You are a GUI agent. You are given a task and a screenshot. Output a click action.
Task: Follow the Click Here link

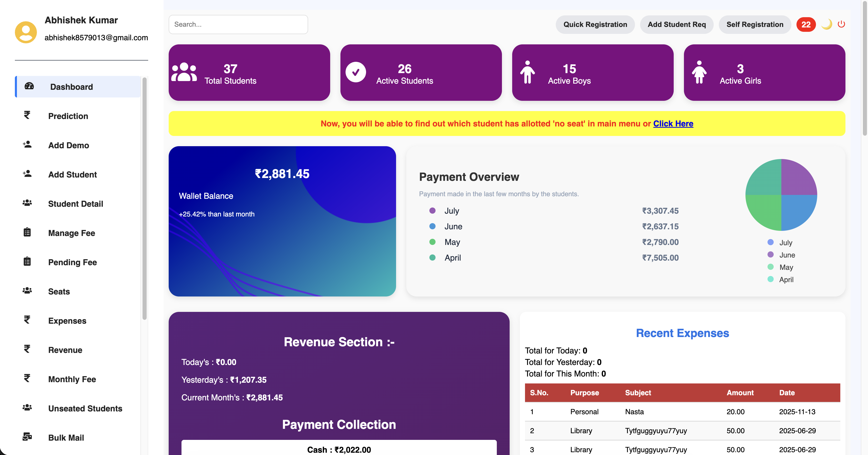(673, 124)
